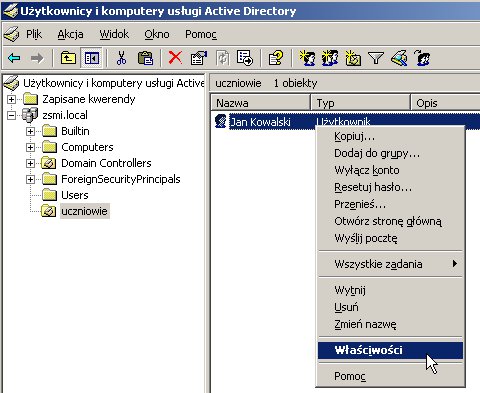Click Add to group toolbar icon
480x393 pixels.
pyautogui.click(x=422, y=58)
